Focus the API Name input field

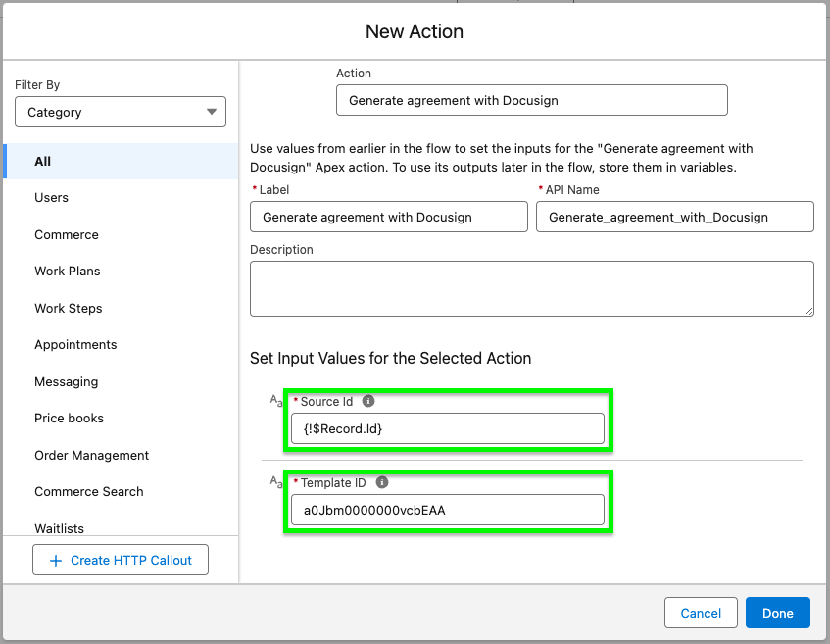point(674,217)
